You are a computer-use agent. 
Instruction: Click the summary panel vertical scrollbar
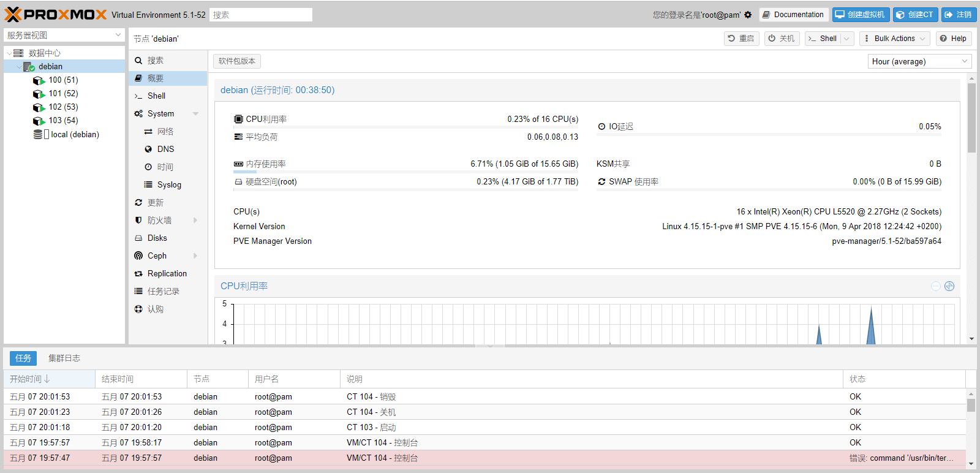click(x=971, y=118)
